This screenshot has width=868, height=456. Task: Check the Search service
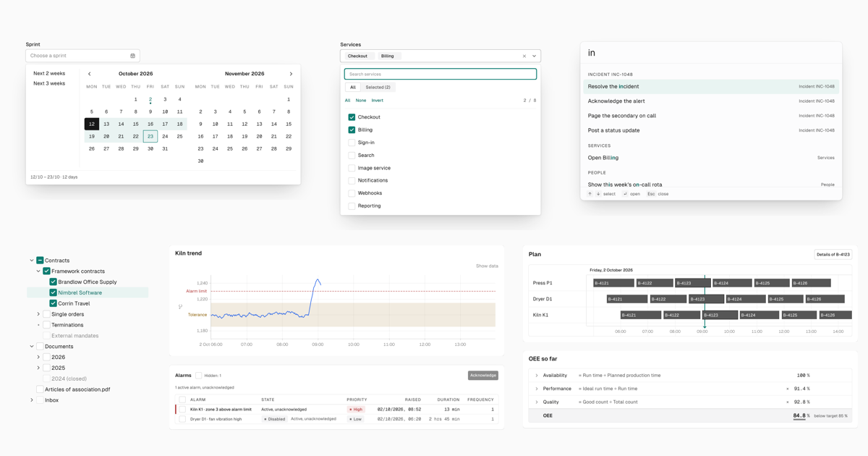(352, 155)
